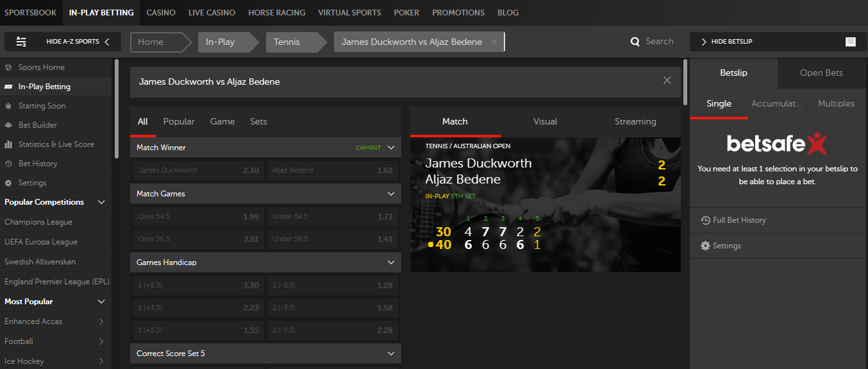Select the Game markets tab
The image size is (868, 369).
pos(222,121)
